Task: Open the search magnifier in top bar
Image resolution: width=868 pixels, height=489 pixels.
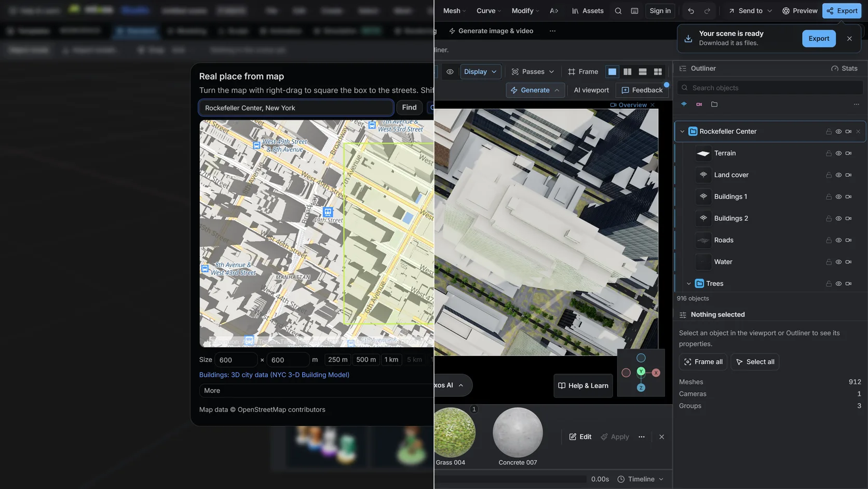Action: [x=618, y=11]
